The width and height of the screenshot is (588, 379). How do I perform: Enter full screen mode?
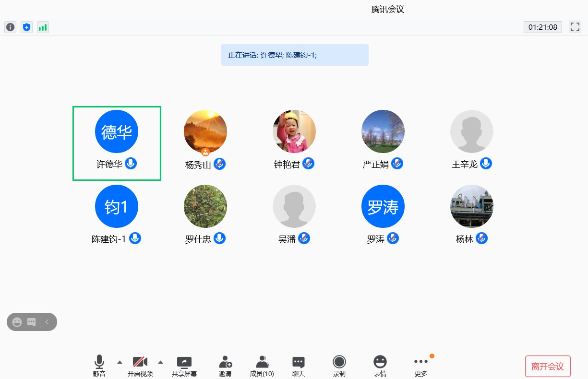tap(575, 27)
